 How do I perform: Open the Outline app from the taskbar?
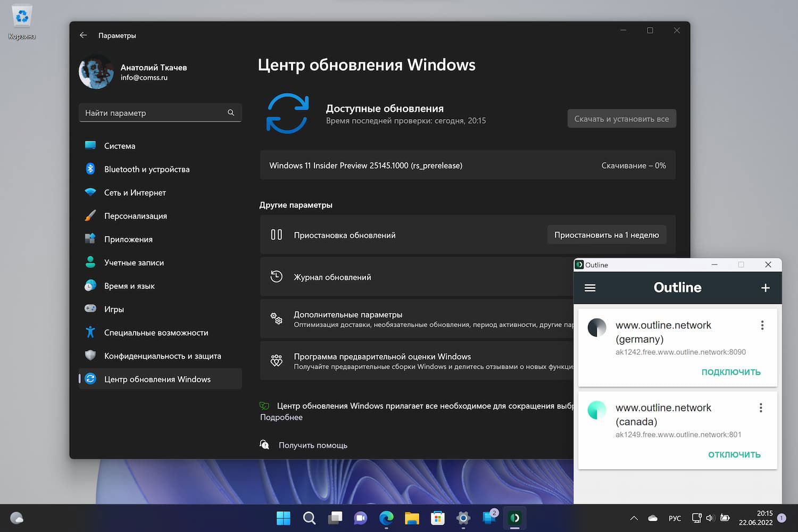point(514,518)
